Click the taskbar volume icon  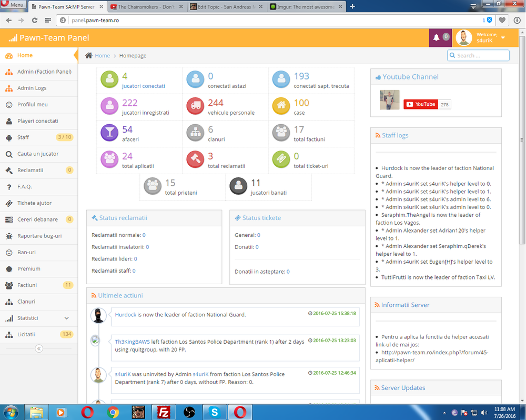pos(484,413)
